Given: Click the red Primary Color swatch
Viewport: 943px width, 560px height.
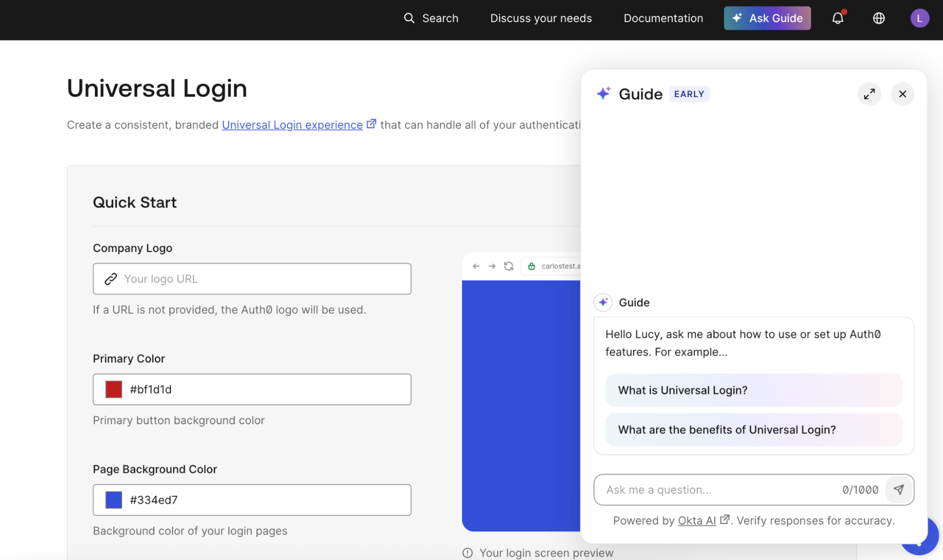Looking at the screenshot, I should (113, 389).
